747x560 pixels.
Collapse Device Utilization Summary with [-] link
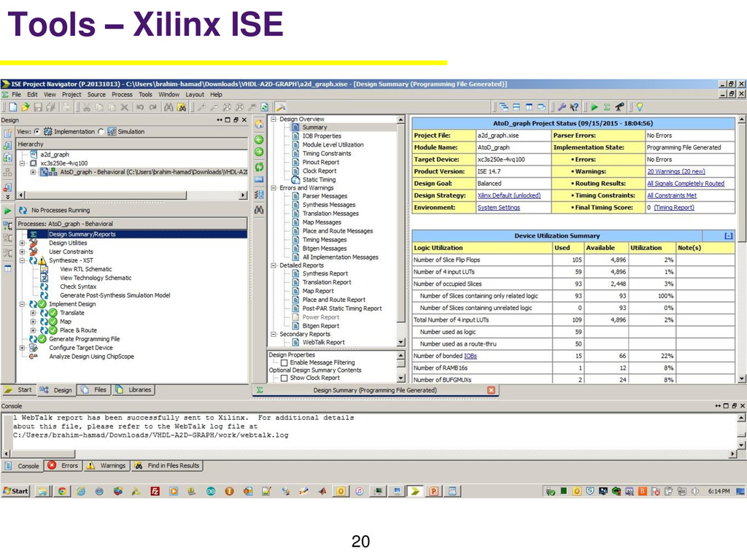coord(729,236)
